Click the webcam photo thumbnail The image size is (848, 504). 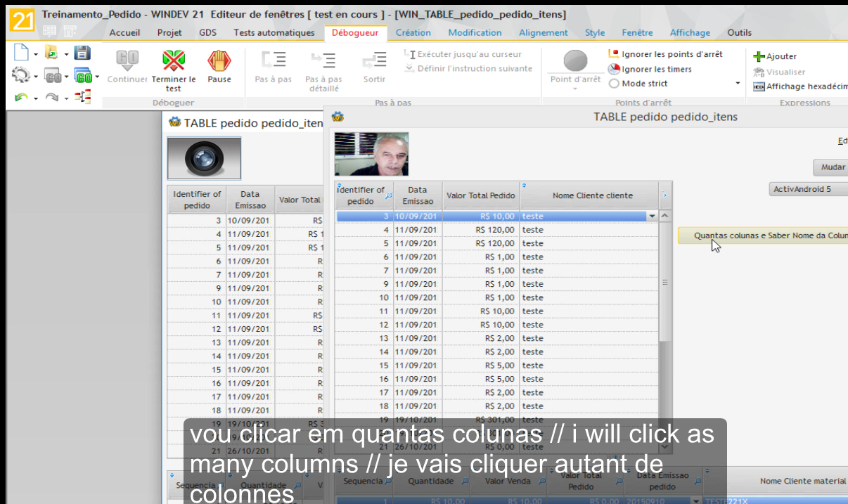(x=371, y=153)
